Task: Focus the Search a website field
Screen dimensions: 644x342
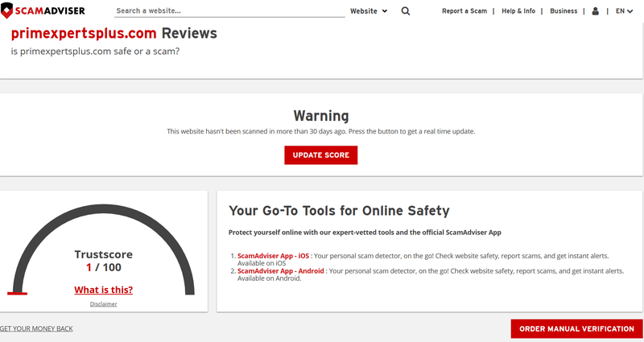Action: click(x=229, y=11)
